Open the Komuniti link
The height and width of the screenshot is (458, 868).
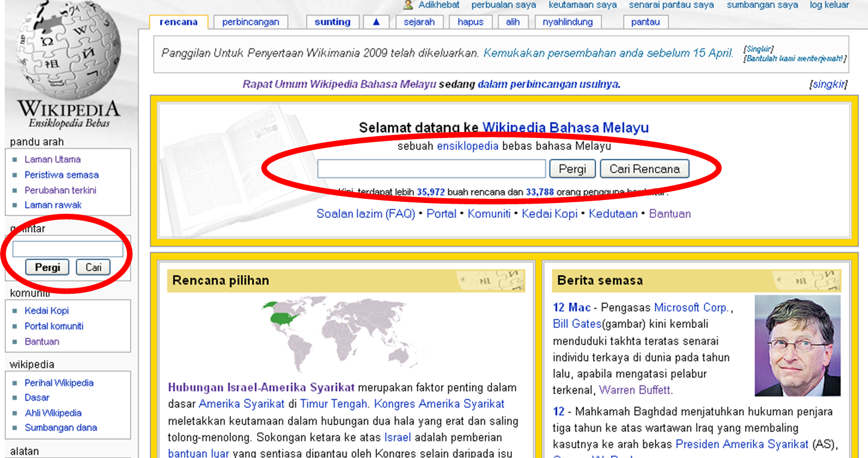(489, 214)
